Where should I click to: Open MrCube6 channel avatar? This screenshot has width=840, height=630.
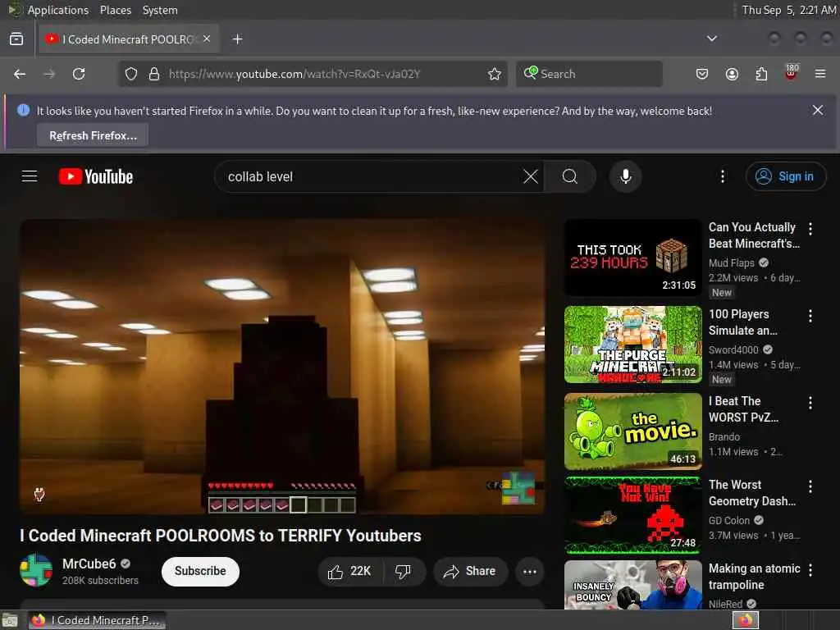(x=36, y=571)
